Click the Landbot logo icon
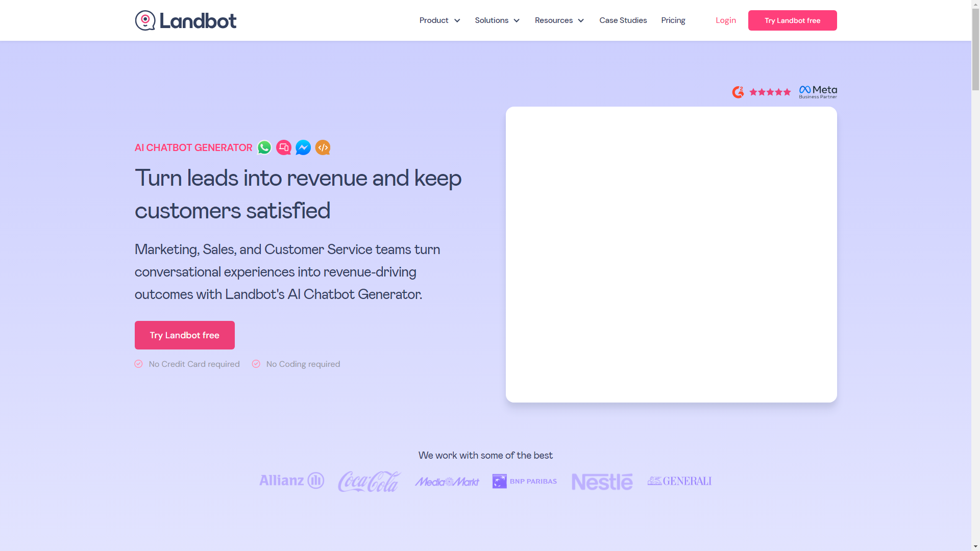 (145, 20)
